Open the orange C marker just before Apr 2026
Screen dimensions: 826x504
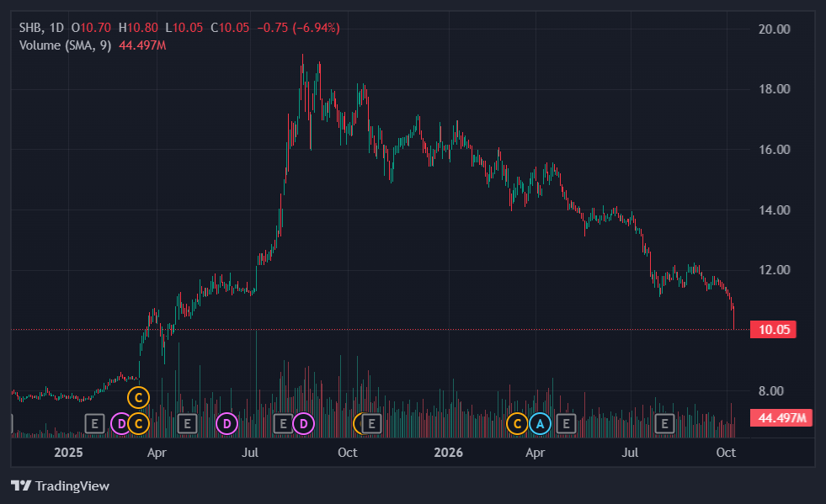pyautogui.click(x=517, y=423)
